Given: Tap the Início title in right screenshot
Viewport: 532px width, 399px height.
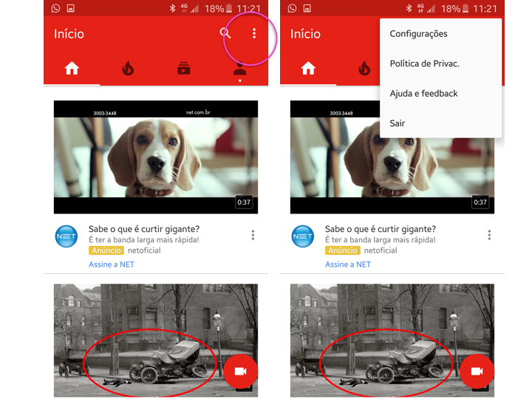Looking at the screenshot, I should click(305, 34).
